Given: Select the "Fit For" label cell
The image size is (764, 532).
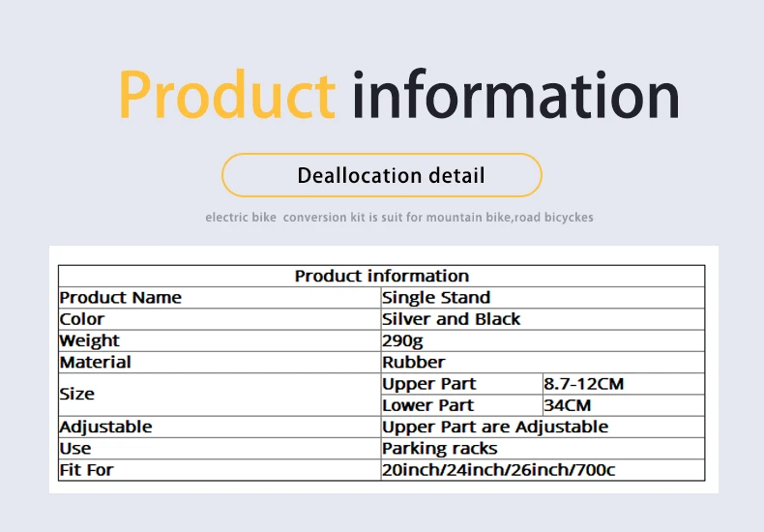Looking at the screenshot, I should [x=220, y=470].
